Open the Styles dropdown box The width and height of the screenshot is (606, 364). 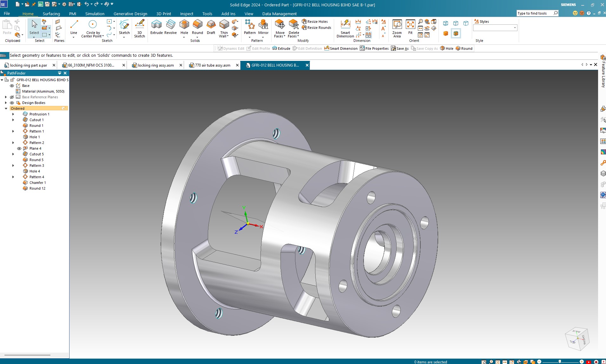495,28
